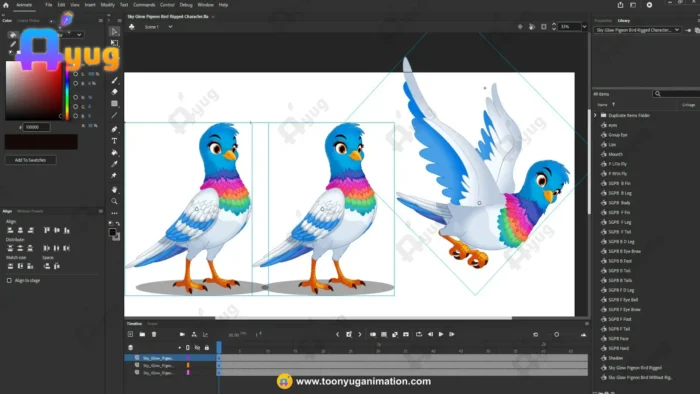Play the timeline animation
Image resolution: width=700 pixels, height=394 pixels.
tap(441, 334)
